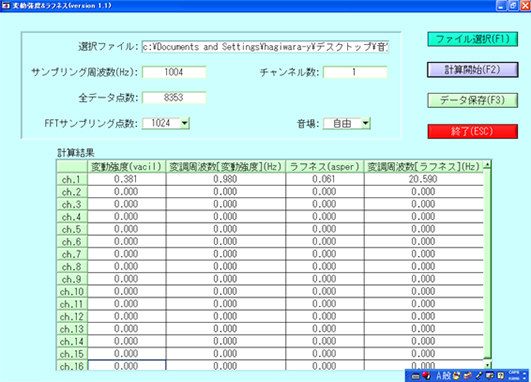Save data with データ保存(F3) button

click(473, 100)
